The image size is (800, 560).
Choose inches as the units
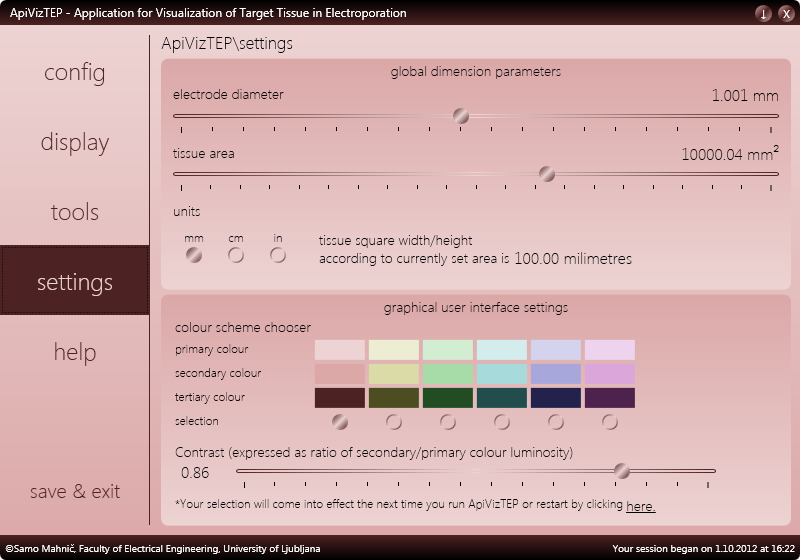coord(278,254)
